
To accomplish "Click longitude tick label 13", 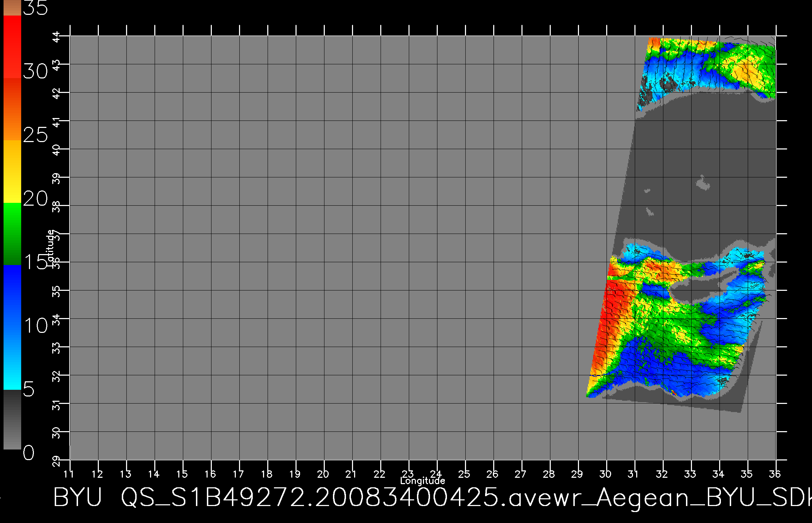I will coord(125,474).
